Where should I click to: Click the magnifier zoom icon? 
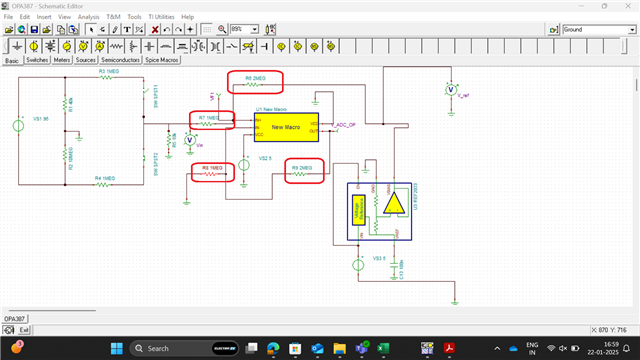tap(222, 29)
